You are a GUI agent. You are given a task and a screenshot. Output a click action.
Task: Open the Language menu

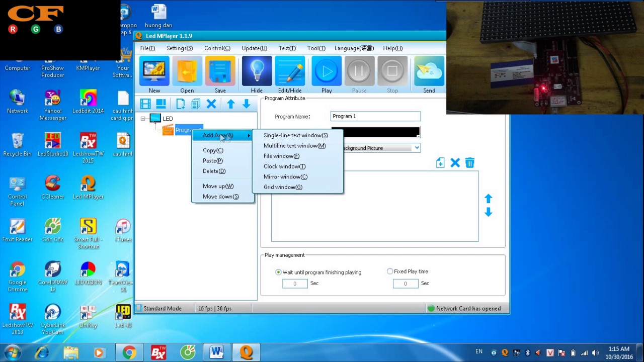pyautogui.click(x=354, y=48)
